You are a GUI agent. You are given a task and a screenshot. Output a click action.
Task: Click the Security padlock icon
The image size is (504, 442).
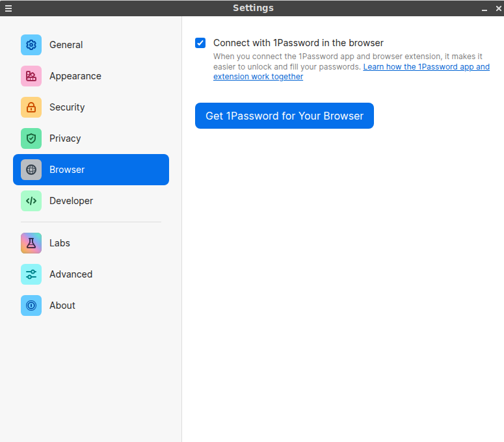(31, 107)
